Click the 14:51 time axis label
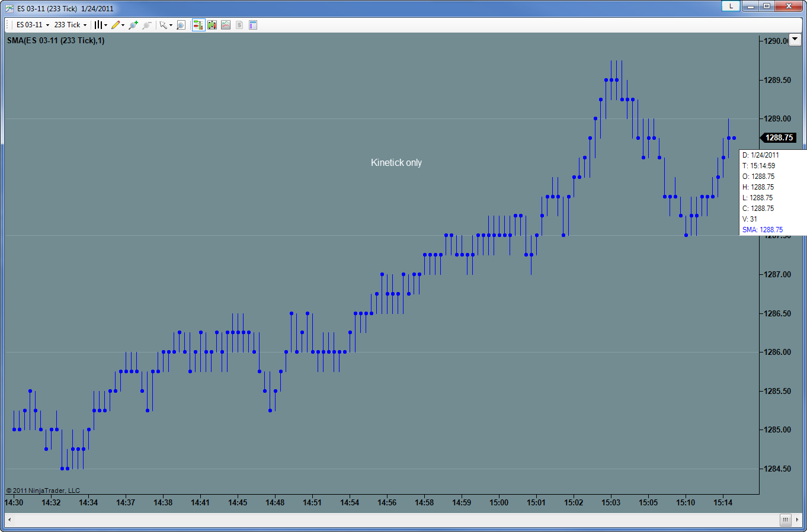 [x=312, y=502]
